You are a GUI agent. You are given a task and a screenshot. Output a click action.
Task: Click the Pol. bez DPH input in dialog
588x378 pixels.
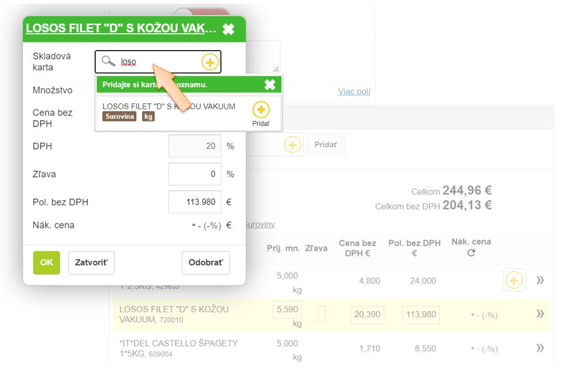coord(195,202)
